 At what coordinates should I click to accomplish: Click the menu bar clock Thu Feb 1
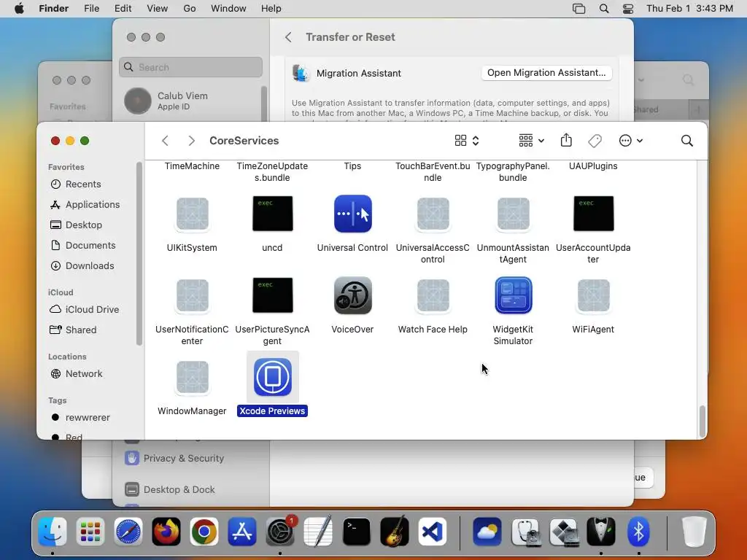pos(689,9)
